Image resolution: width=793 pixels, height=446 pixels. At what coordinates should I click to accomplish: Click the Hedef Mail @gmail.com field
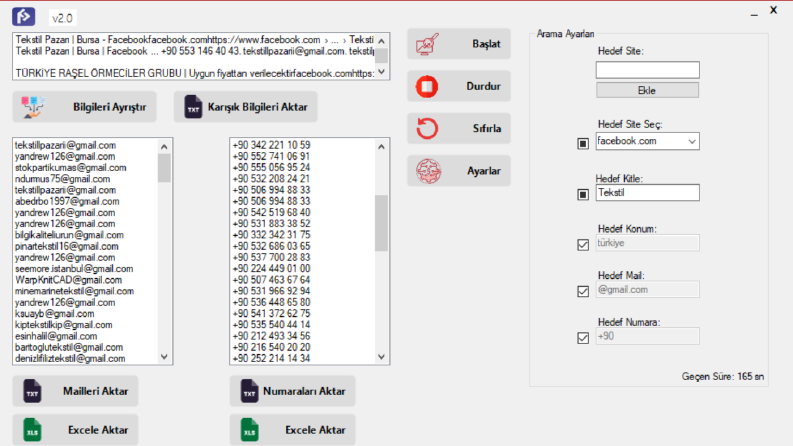pyautogui.click(x=648, y=289)
